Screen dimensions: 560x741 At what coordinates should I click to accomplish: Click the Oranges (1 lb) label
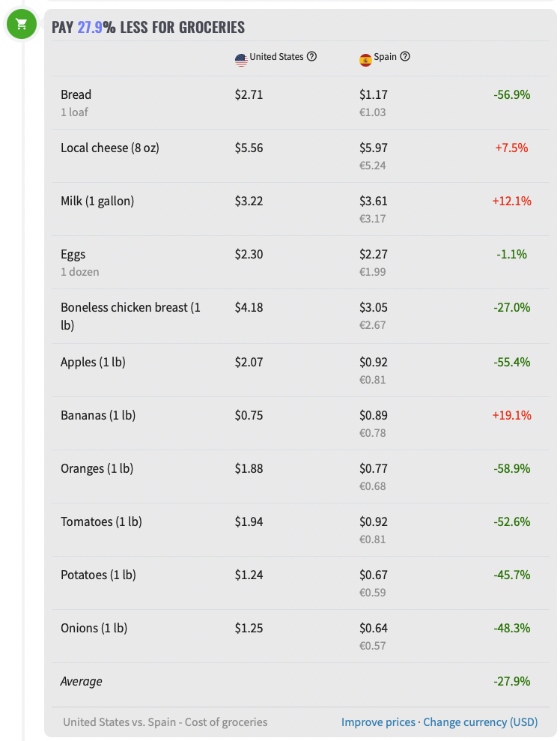coord(97,468)
